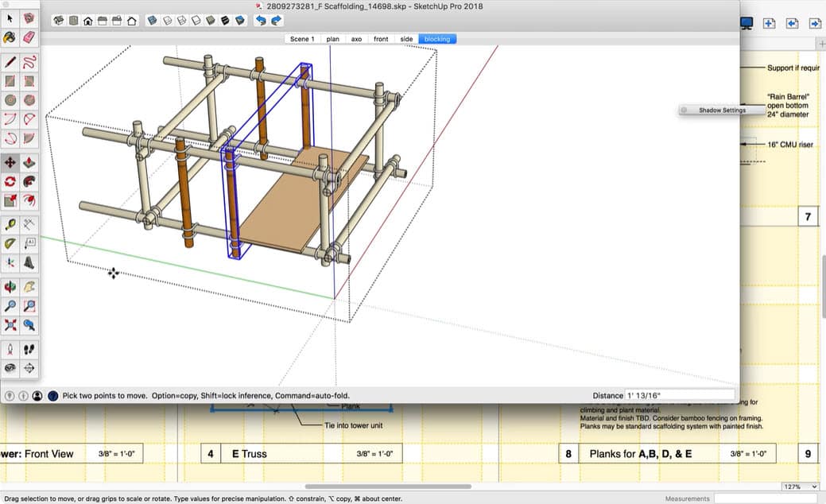Click the signed-in user status icon
Viewport: 826px width, 504px height.
pos(37,396)
